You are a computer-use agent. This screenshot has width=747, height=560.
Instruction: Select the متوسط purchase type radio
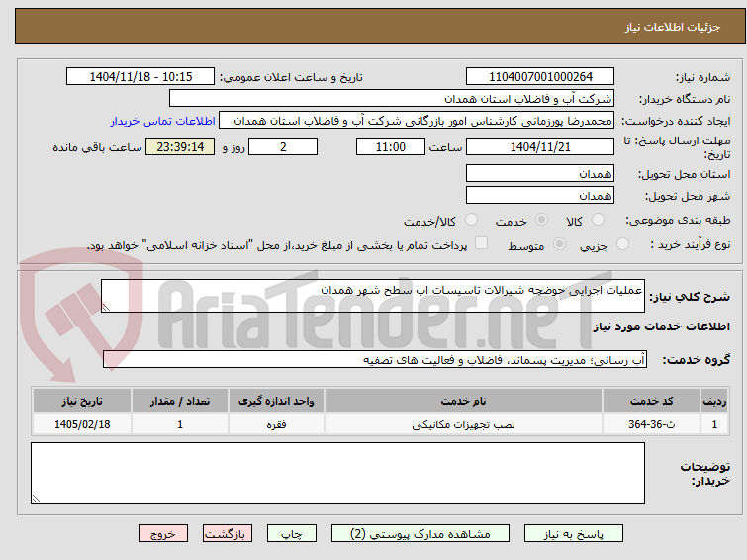559,244
